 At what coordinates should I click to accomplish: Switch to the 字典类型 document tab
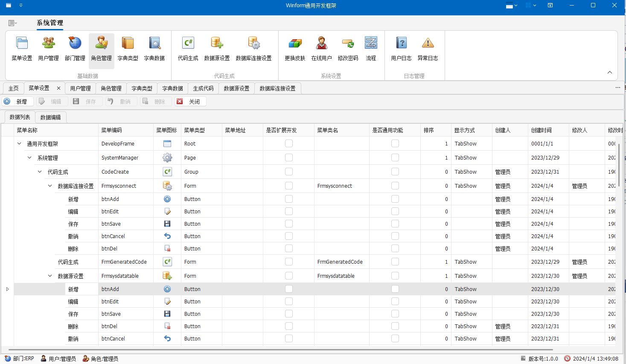(x=142, y=88)
